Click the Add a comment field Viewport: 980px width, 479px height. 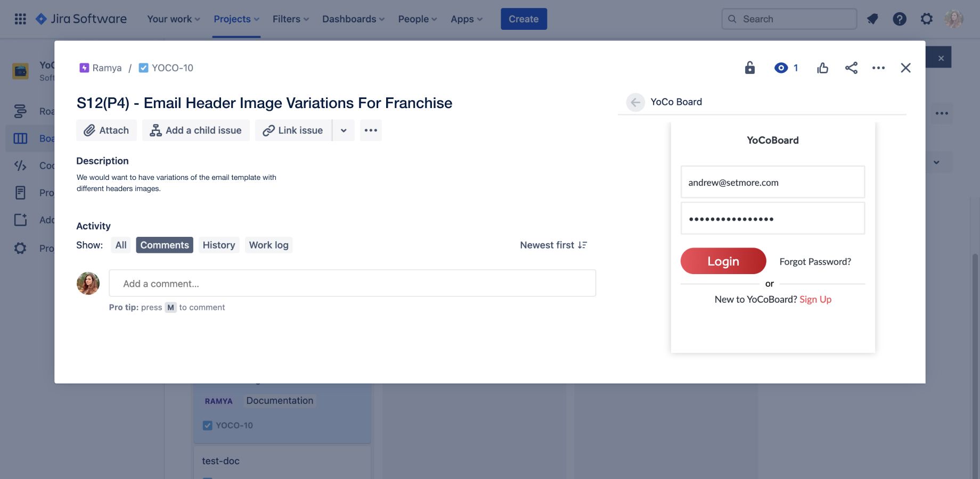coord(352,283)
